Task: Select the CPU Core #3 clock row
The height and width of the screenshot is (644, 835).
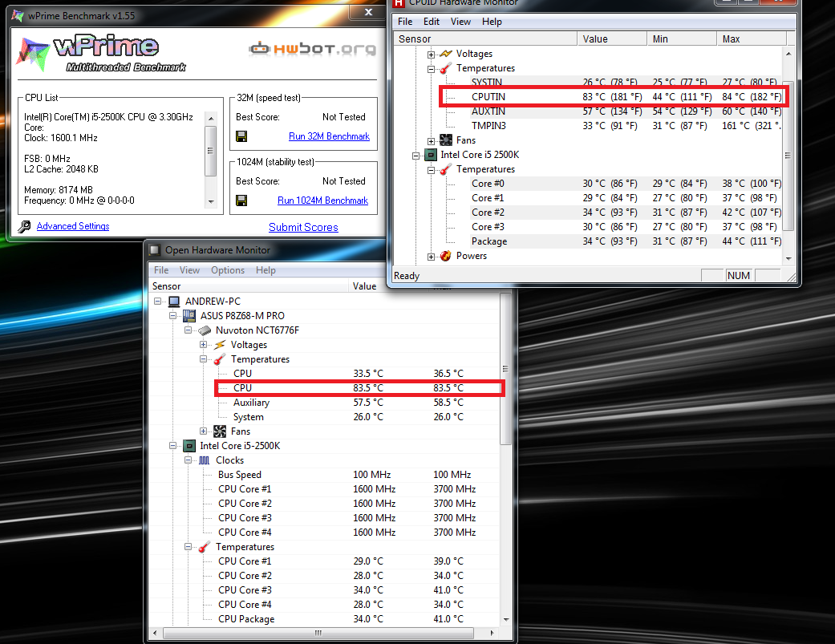Action: coord(245,518)
